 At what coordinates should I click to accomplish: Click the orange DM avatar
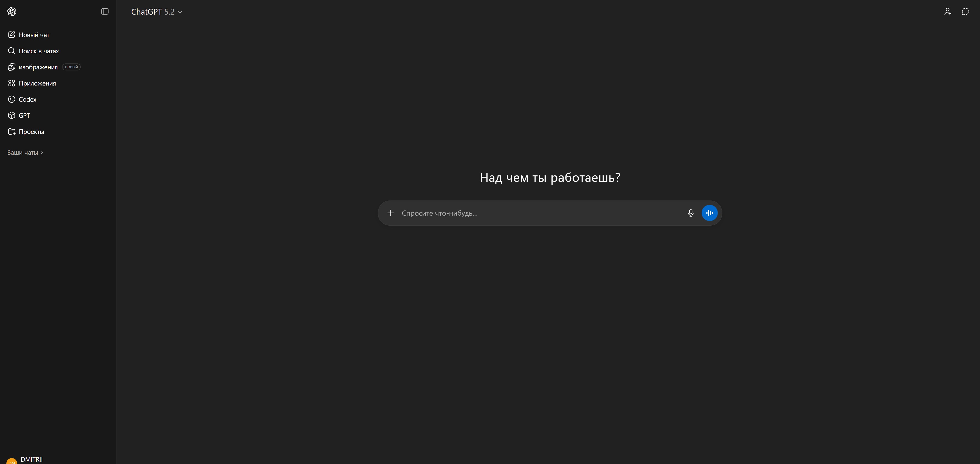[x=12, y=461]
